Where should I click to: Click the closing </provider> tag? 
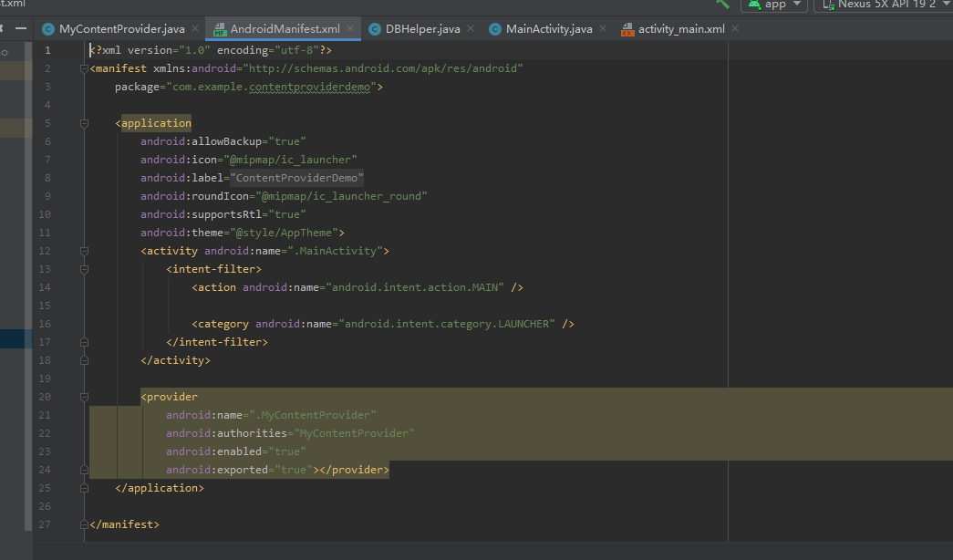[355, 470]
